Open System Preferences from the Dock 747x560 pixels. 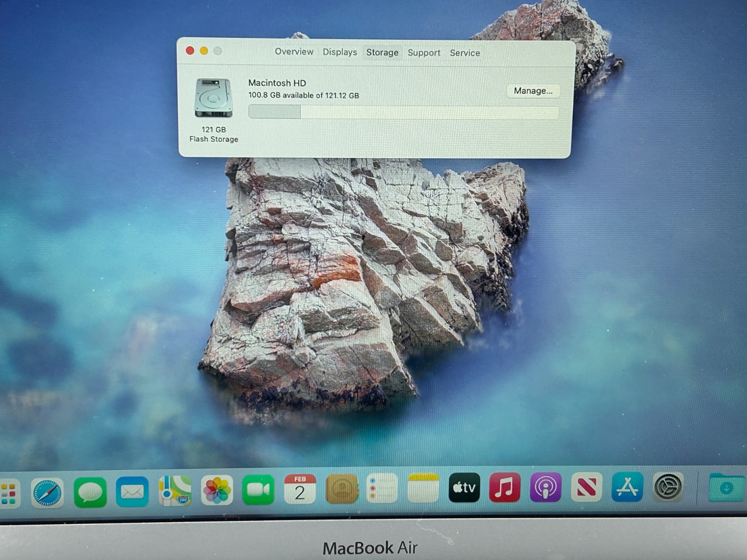[x=668, y=487]
